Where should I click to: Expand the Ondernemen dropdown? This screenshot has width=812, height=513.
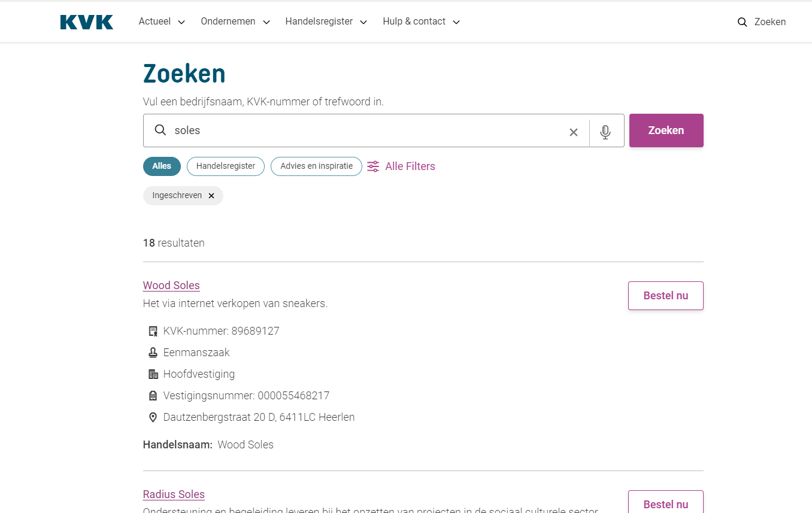(x=235, y=22)
